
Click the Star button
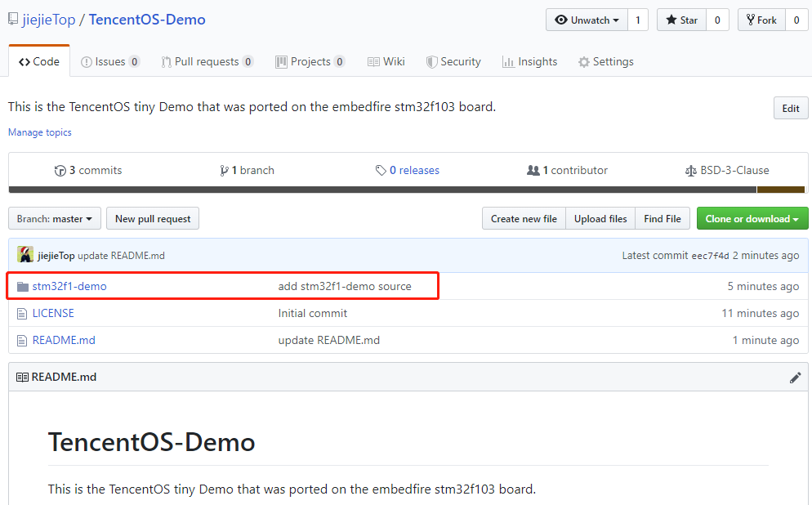point(681,20)
